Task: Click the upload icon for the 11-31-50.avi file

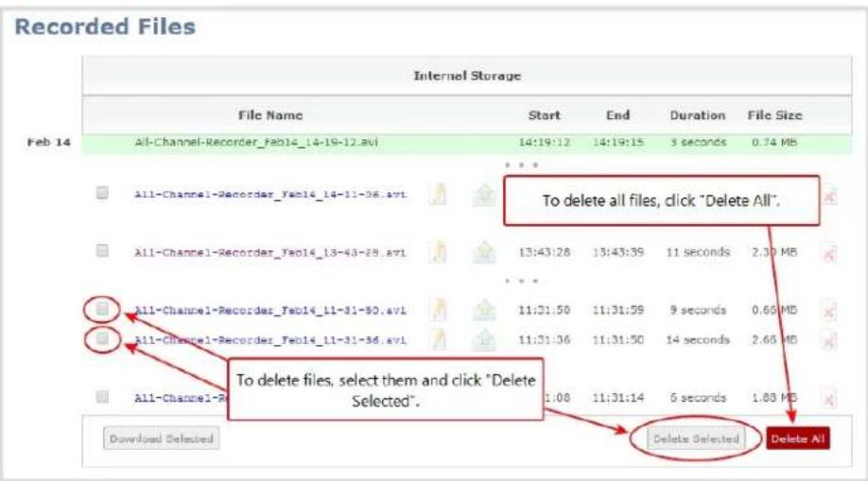Action: click(484, 311)
